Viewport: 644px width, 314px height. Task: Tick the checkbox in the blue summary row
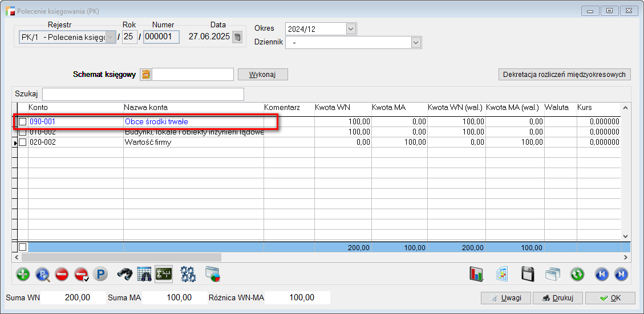point(23,247)
